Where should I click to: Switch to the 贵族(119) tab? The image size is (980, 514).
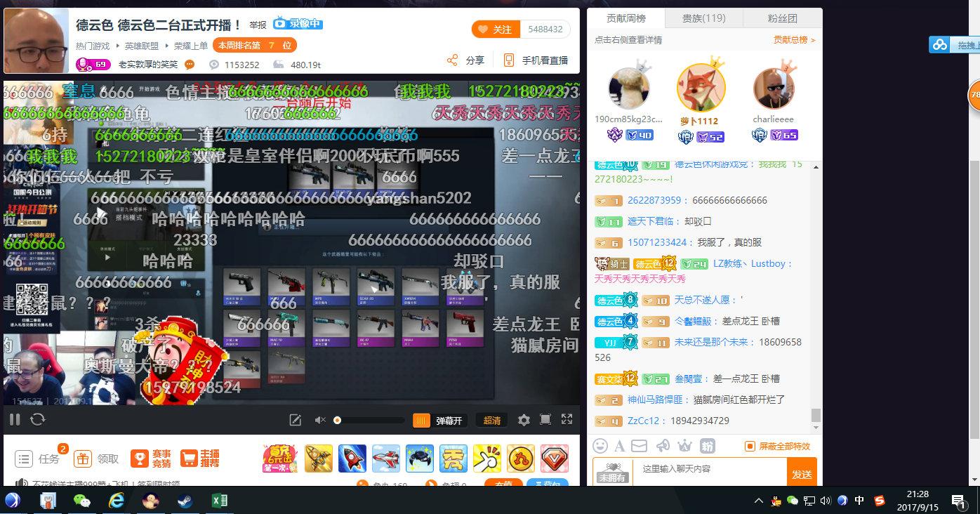(703, 18)
